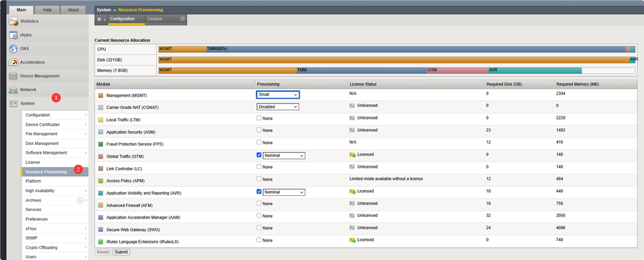This screenshot has height=260, width=644.
Task: Click CGNAT unlicensed status icon
Action: point(352,106)
